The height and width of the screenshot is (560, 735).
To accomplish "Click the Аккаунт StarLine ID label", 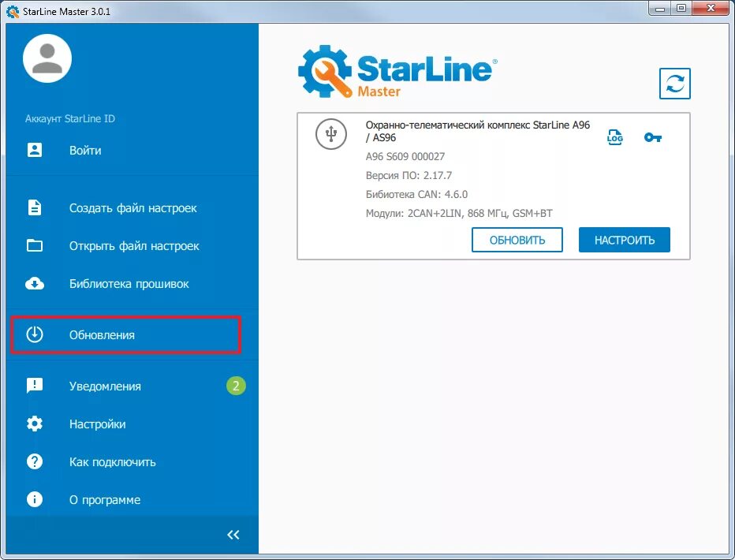I will coord(70,118).
